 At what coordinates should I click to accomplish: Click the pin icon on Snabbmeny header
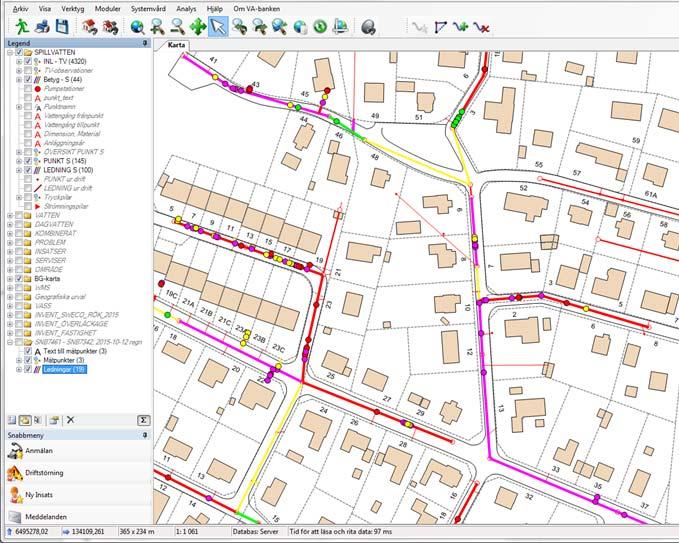point(145,435)
